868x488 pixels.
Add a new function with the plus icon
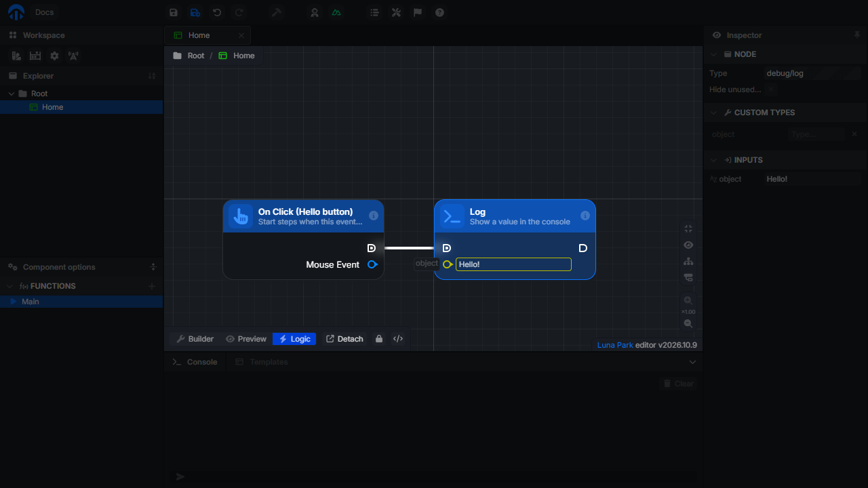tap(152, 286)
